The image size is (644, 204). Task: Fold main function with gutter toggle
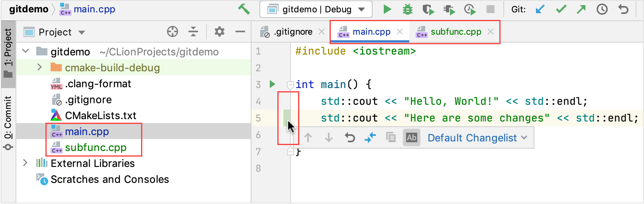pyautogui.click(x=290, y=84)
